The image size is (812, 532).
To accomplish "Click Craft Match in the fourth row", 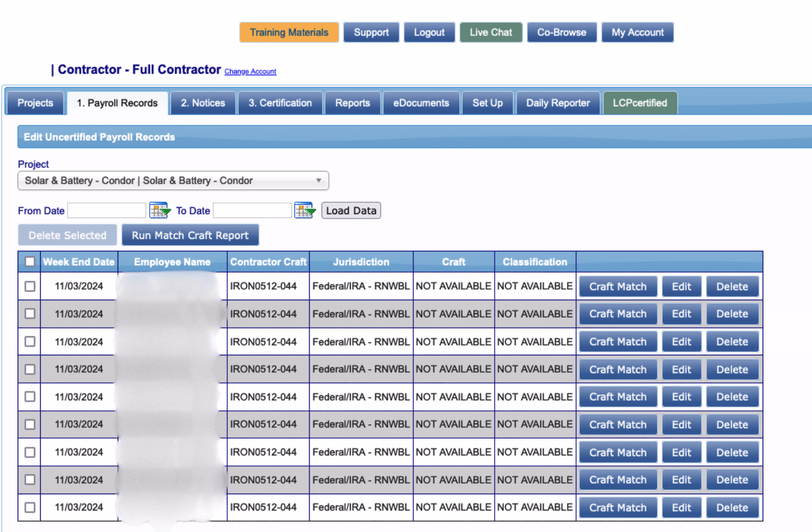I will (x=618, y=369).
